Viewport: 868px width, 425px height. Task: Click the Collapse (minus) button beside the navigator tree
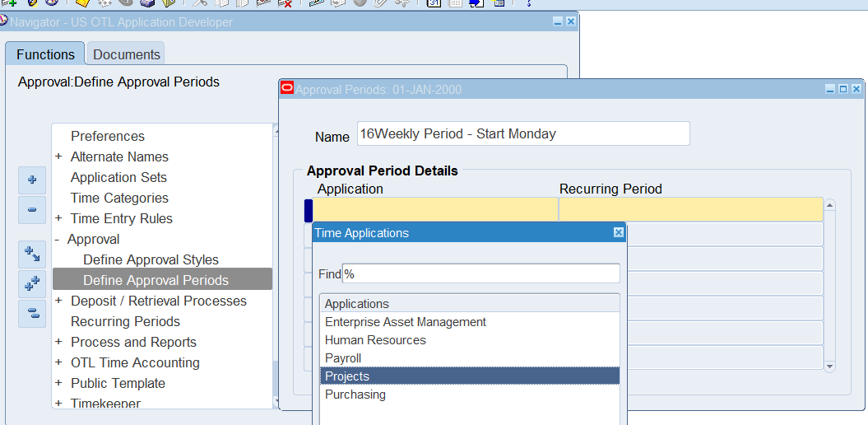32,210
